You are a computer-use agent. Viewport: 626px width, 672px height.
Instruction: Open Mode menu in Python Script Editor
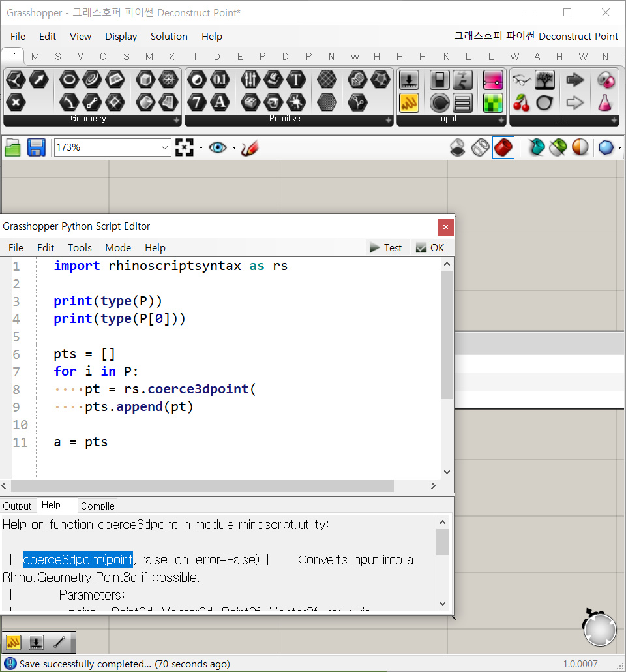(x=118, y=248)
